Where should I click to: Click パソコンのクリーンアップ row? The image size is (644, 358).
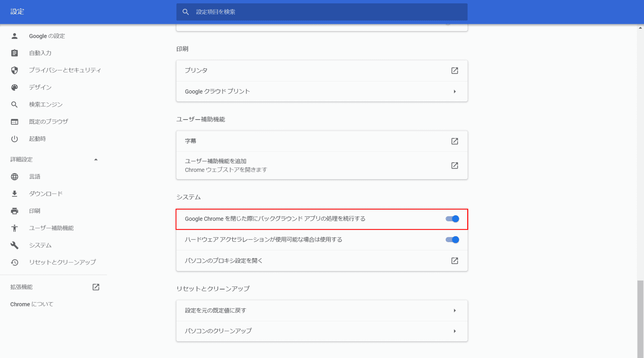click(322, 331)
